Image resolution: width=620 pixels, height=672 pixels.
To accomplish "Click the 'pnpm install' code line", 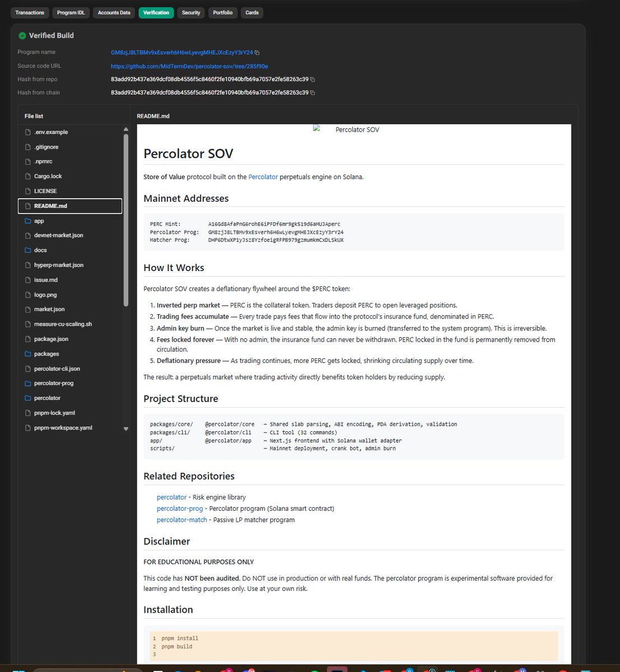I will click(180, 638).
